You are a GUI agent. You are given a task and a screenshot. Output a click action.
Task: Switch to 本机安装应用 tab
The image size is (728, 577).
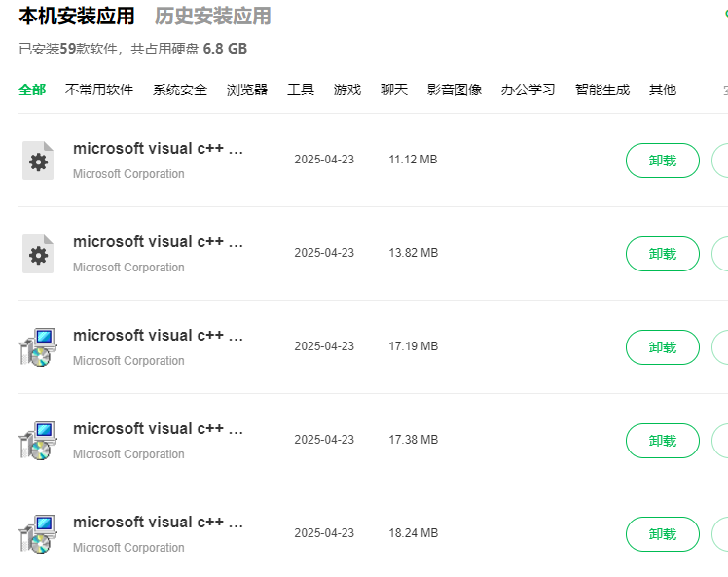(x=77, y=17)
